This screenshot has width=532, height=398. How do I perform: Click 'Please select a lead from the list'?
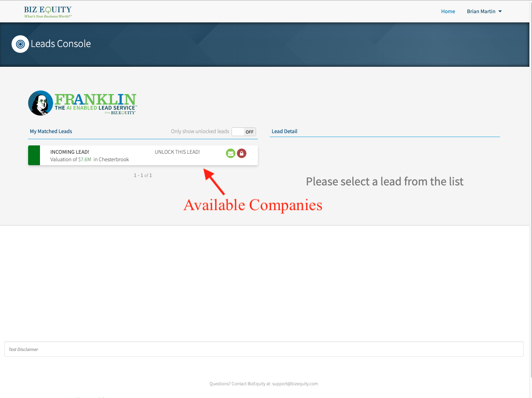click(x=385, y=181)
